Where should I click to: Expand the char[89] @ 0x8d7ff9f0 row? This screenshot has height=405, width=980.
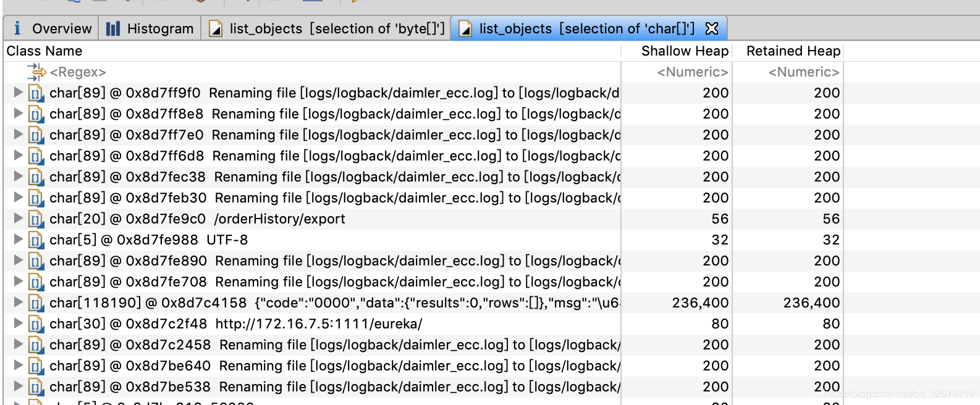pos(19,92)
